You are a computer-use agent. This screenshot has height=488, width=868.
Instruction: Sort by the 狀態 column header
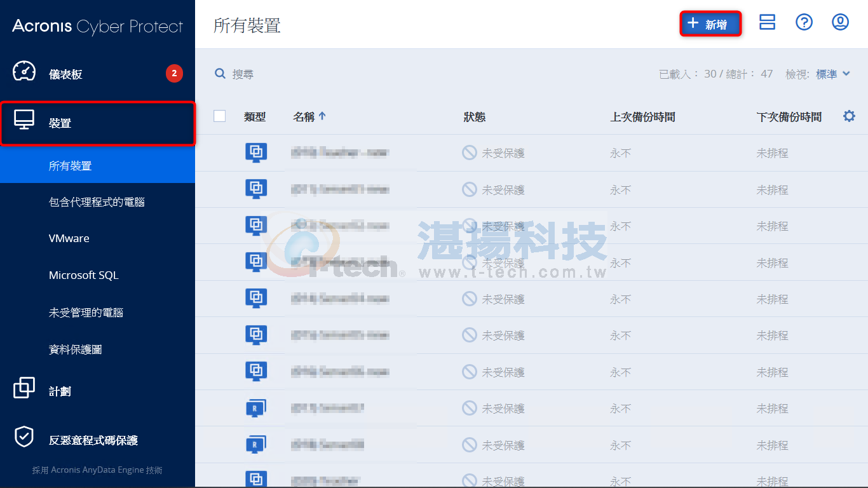point(475,117)
